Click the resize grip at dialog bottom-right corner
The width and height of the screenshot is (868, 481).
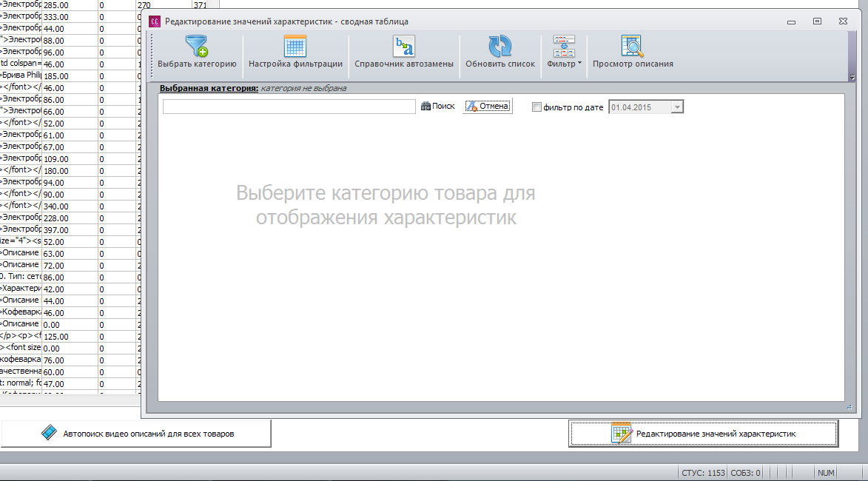(x=850, y=408)
